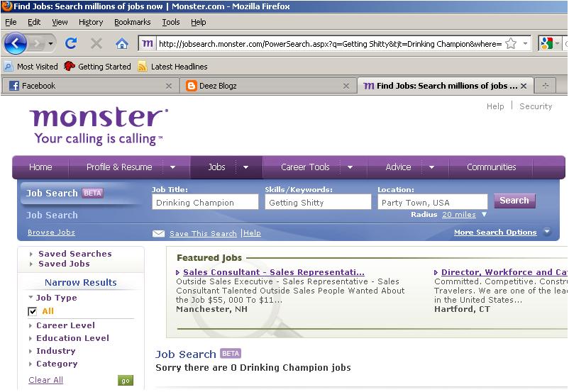Open the View menu
Viewport: 569px width, 392px height.
[60, 22]
